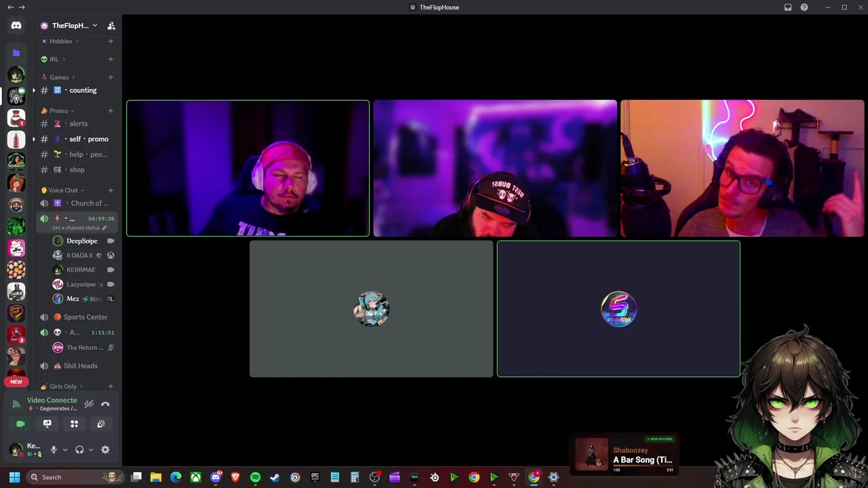
Task: Expand the Girls Only category
Action: click(62, 386)
